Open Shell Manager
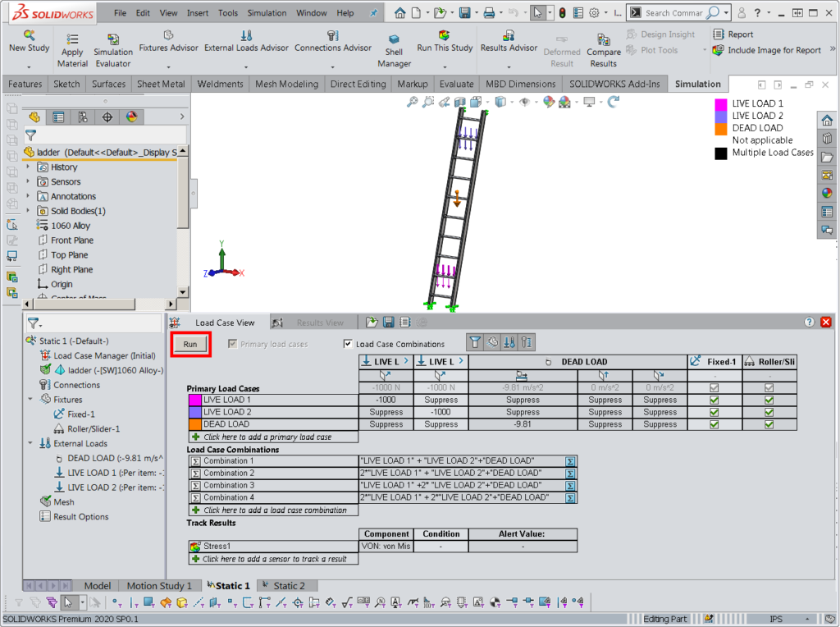Viewport: 840px width, 627px height. click(x=394, y=52)
